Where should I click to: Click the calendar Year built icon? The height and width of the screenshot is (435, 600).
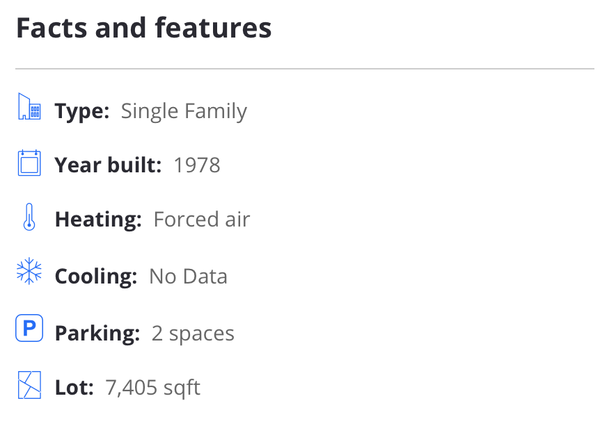tap(29, 163)
